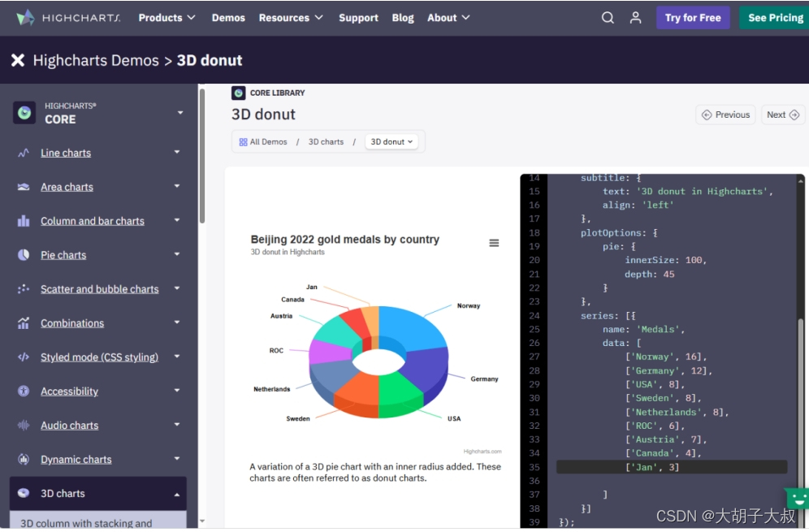Click the 3D charts icon
809x532 pixels.
pos(24,493)
